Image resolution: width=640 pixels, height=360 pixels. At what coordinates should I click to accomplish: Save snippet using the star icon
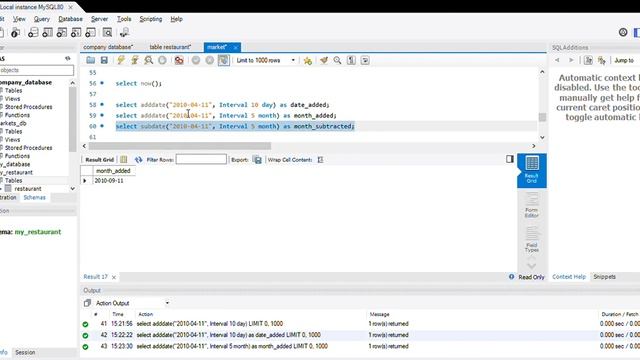(x=308, y=60)
